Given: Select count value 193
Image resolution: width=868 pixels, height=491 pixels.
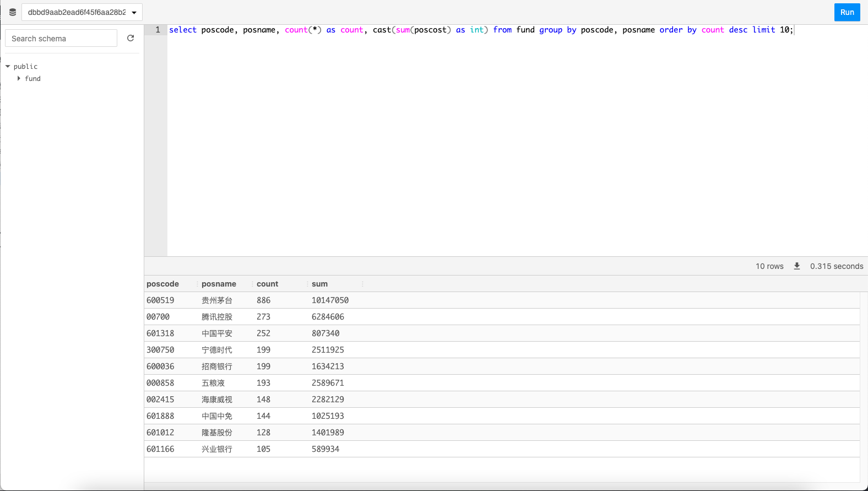Looking at the screenshot, I should tap(264, 383).
